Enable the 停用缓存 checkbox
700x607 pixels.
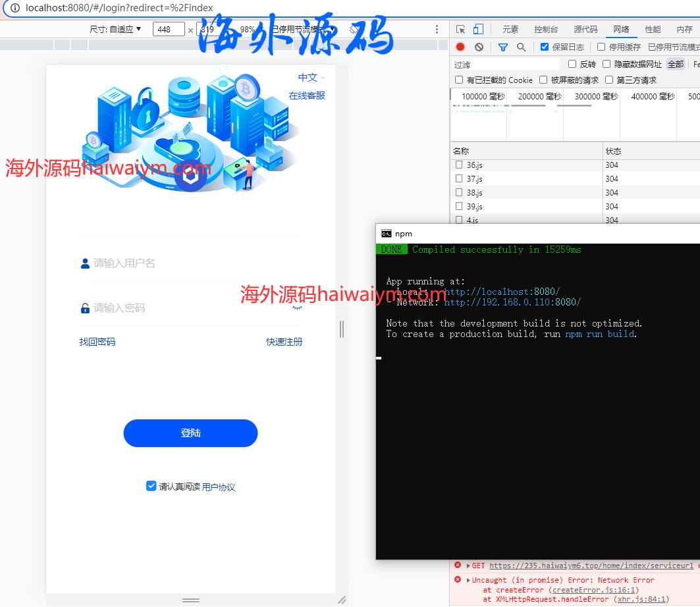tap(601, 47)
